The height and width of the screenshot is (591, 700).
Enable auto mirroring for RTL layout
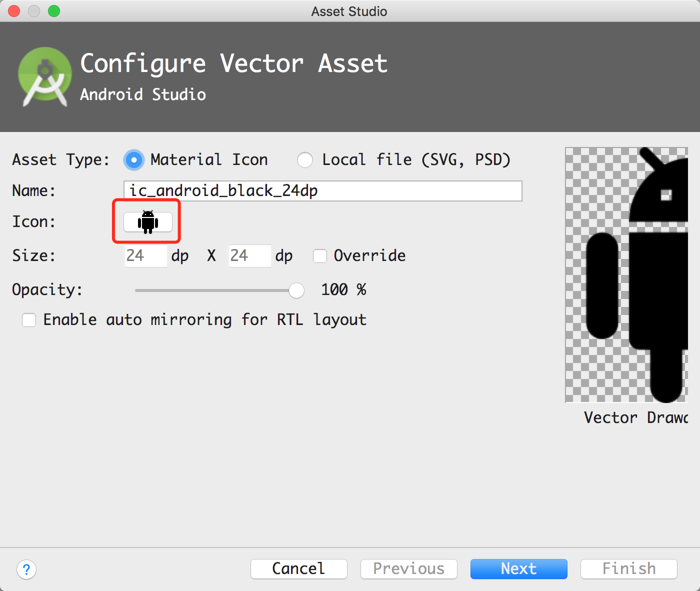(x=29, y=320)
